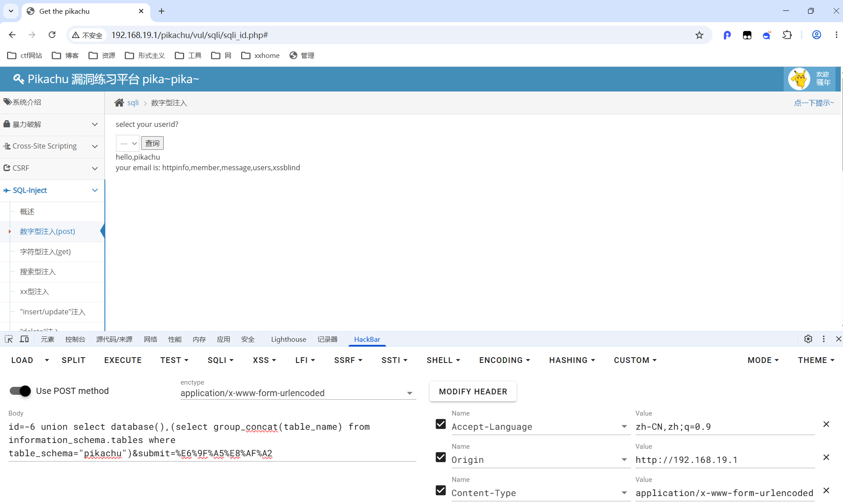The width and height of the screenshot is (843, 504).
Task: Close the DevTools panel
Action: [x=839, y=339]
